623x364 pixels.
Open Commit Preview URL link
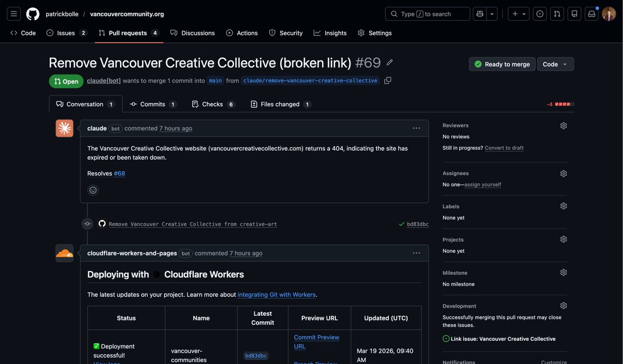317,342
